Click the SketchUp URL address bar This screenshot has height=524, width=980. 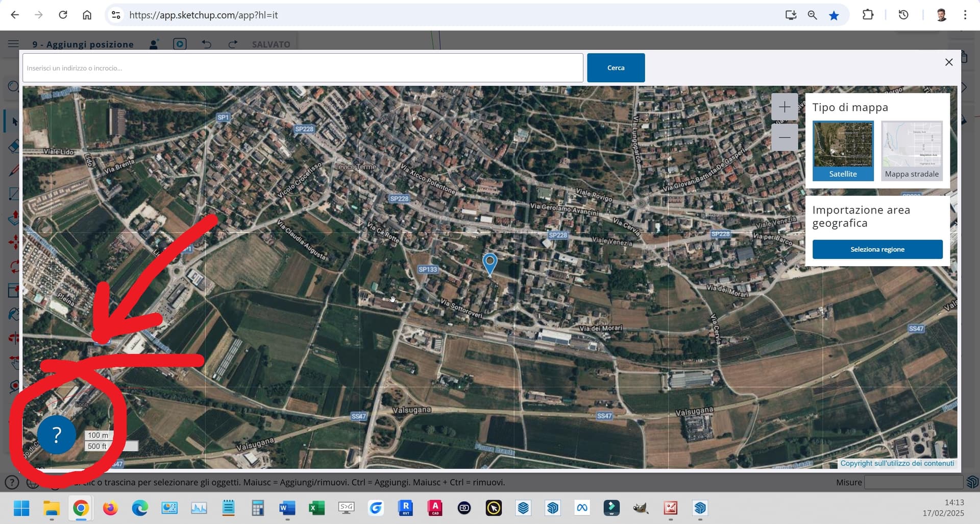tap(203, 15)
